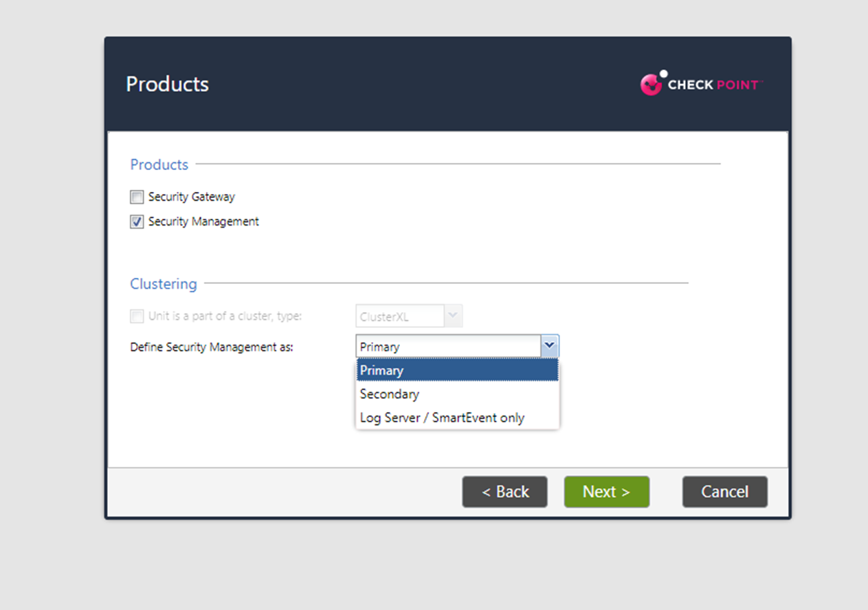Click the combo box field showing Primary
This screenshot has width=868, height=610.
[x=448, y=347]
